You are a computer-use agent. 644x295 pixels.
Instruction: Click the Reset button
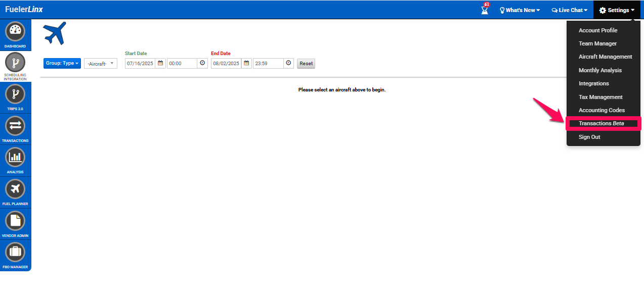coord(306,64)
